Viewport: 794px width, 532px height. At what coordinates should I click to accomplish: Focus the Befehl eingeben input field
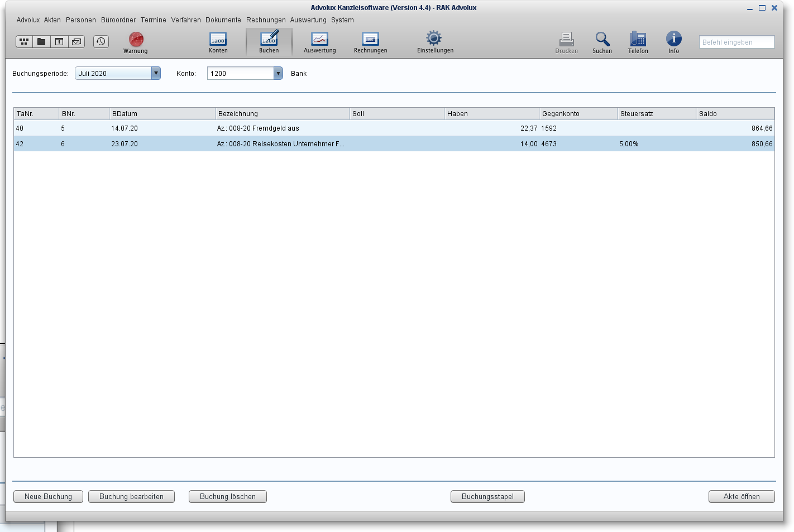pos(736,42)
